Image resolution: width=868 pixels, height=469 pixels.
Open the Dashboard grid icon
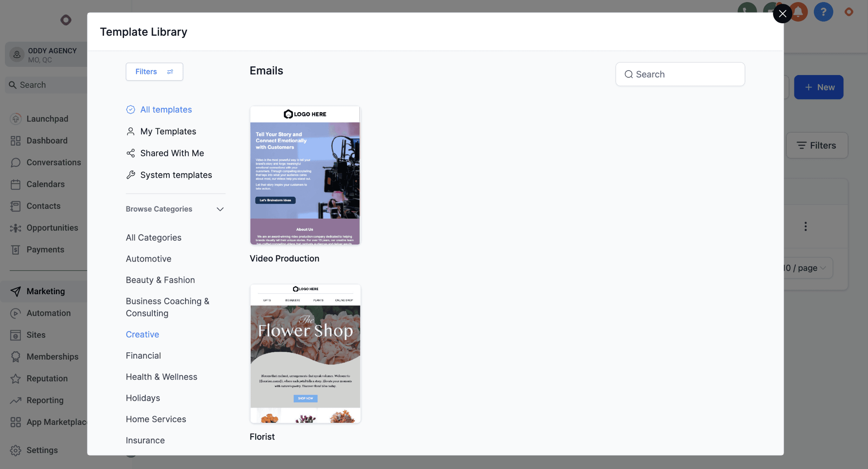coord(16,141)
